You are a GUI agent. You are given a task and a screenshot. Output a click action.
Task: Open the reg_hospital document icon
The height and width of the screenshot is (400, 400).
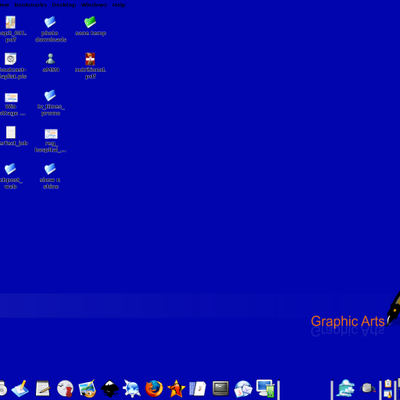pyautogui.click(x=51, y=134)
